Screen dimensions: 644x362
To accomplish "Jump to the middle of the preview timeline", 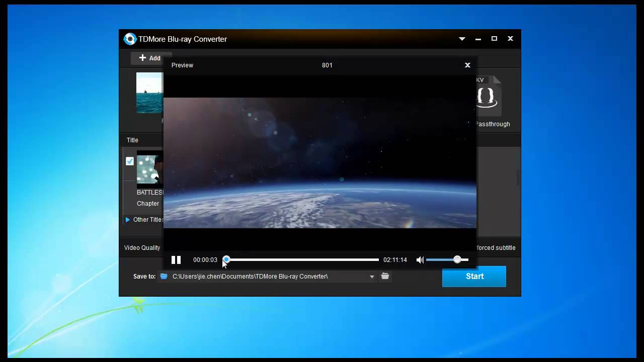I will tap(302, 260).
